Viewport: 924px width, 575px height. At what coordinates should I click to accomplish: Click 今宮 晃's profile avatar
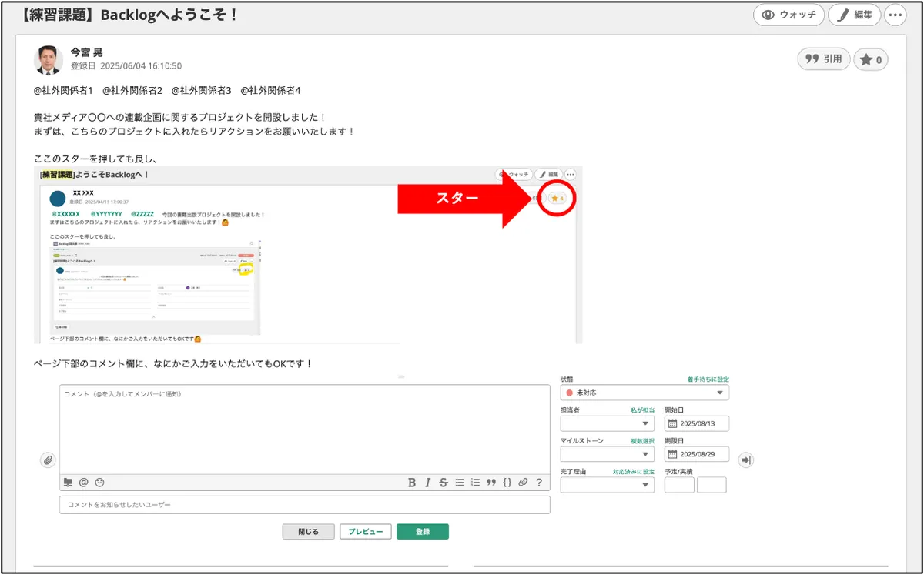coord(49,59)
